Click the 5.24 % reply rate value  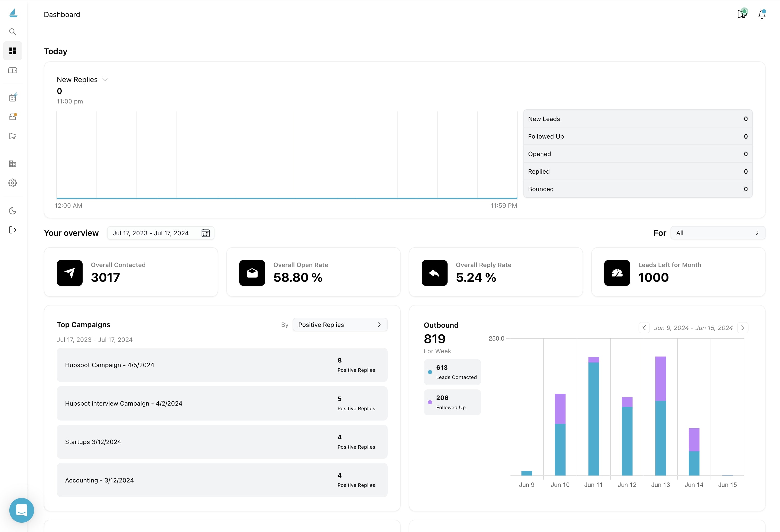coord(476,278)
